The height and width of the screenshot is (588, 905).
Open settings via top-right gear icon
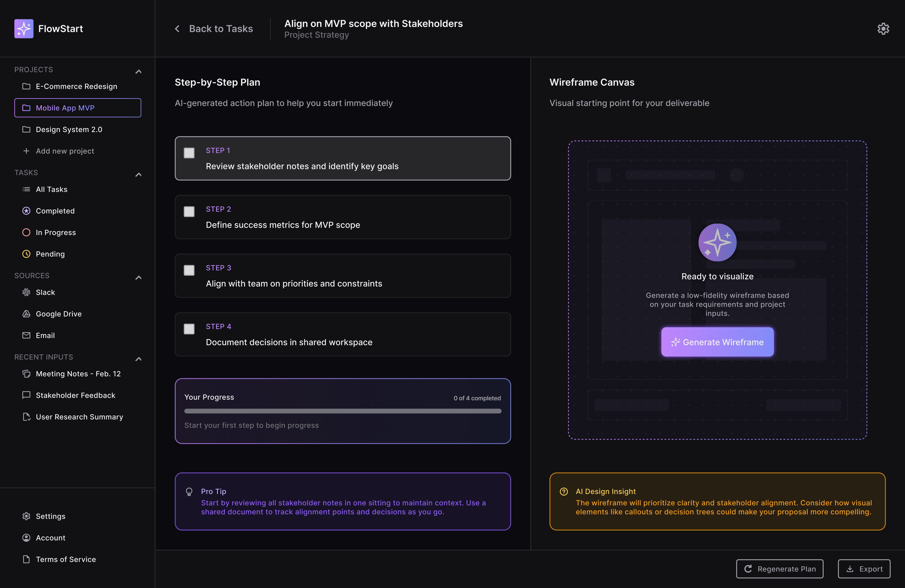click(883, 29)
